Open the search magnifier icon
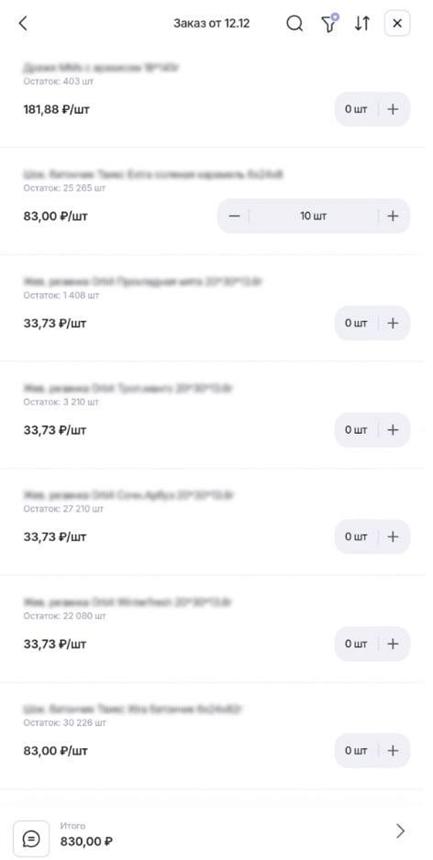This screenshot has width=433, height=860. (x=295, y=24)
